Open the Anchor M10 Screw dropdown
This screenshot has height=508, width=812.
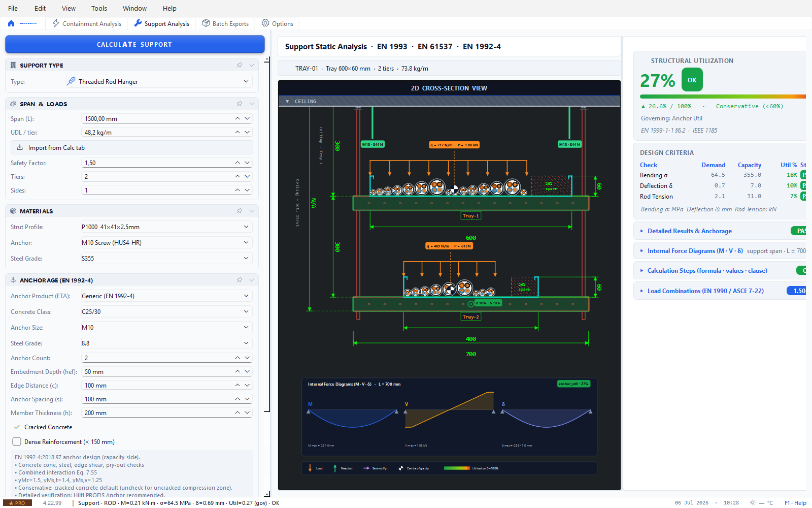point(166,242)
